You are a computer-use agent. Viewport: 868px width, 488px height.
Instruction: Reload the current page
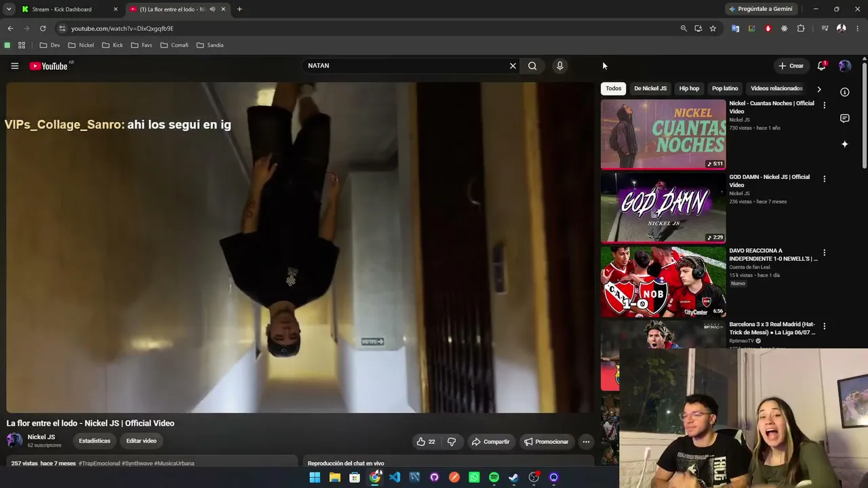(43, 28)
